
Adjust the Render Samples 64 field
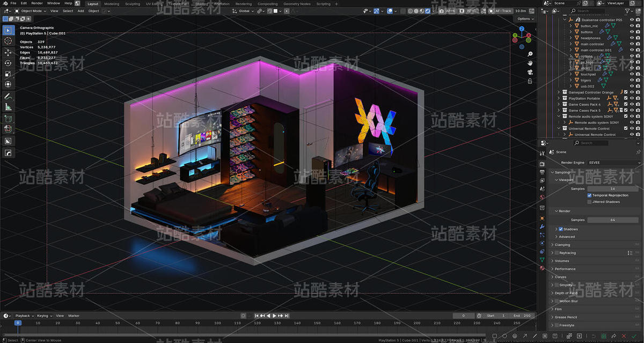[x=613, y=220]
